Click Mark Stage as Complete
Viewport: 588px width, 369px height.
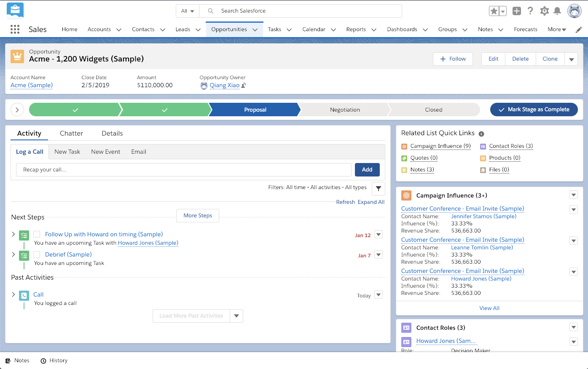(534, 110)
